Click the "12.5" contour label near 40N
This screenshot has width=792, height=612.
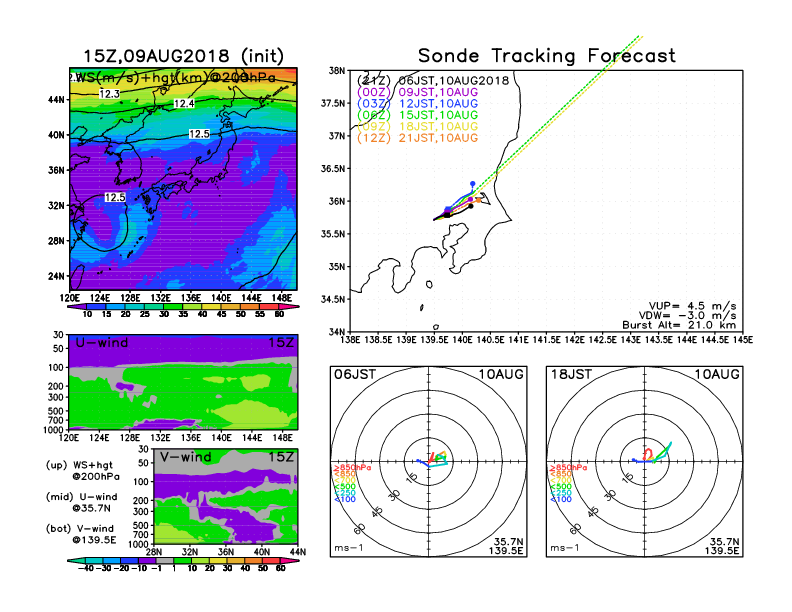click(x=200, y=134)
